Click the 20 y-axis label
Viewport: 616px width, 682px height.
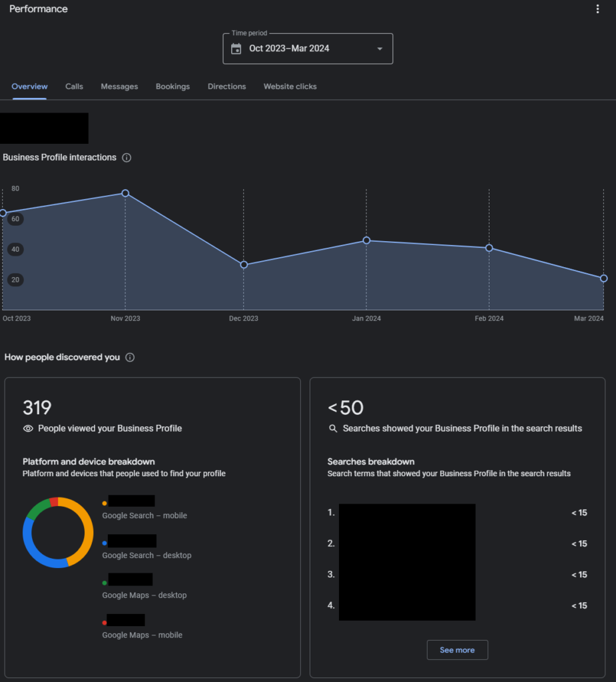pos(15,280)
